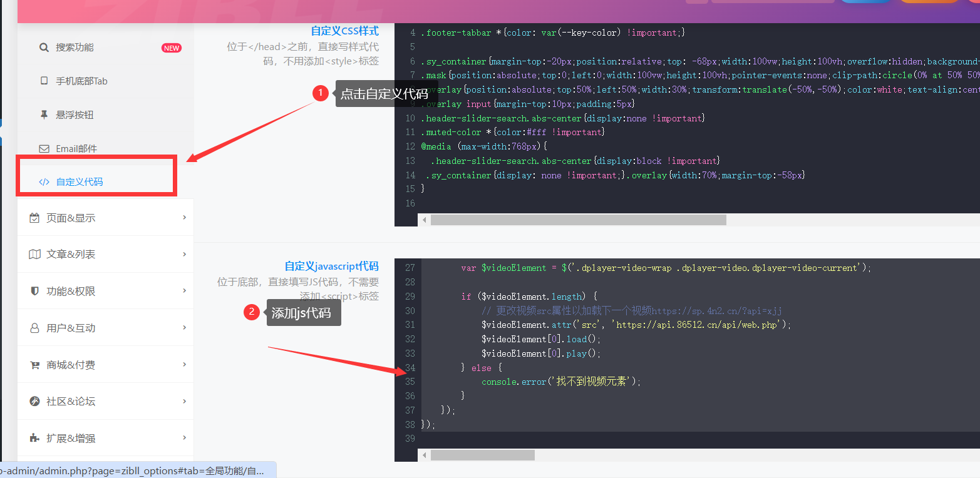Click the JavaScript editor horizontal scrollbar thumb

[482, 455]
